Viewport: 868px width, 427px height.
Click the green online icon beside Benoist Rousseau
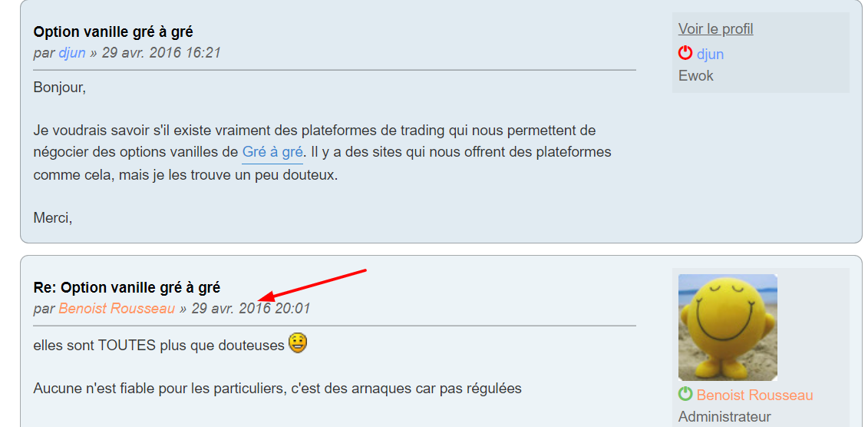685,394
